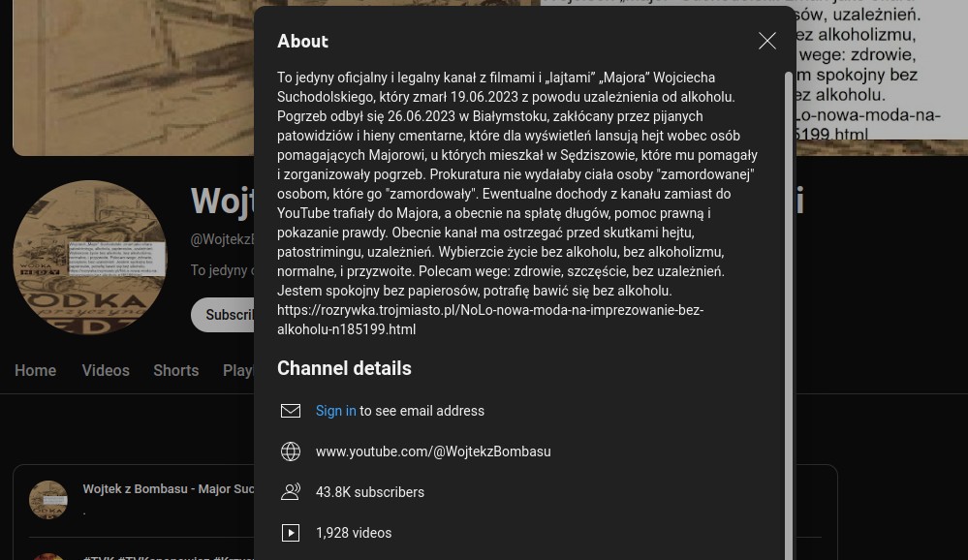This screenshot has width=968, height=560.
Task: Click the 43.8K subscribers text
Action: coord(369,492)
